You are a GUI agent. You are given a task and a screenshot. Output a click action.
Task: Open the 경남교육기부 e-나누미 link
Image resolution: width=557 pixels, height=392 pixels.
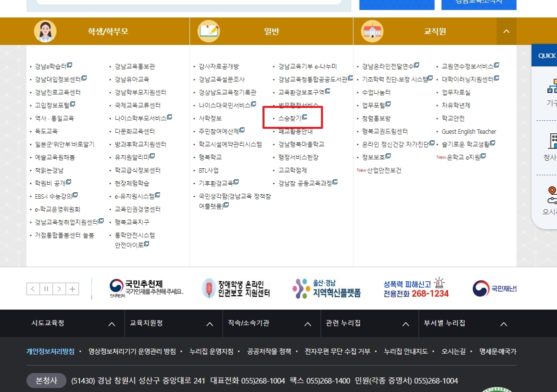(307, 66)
